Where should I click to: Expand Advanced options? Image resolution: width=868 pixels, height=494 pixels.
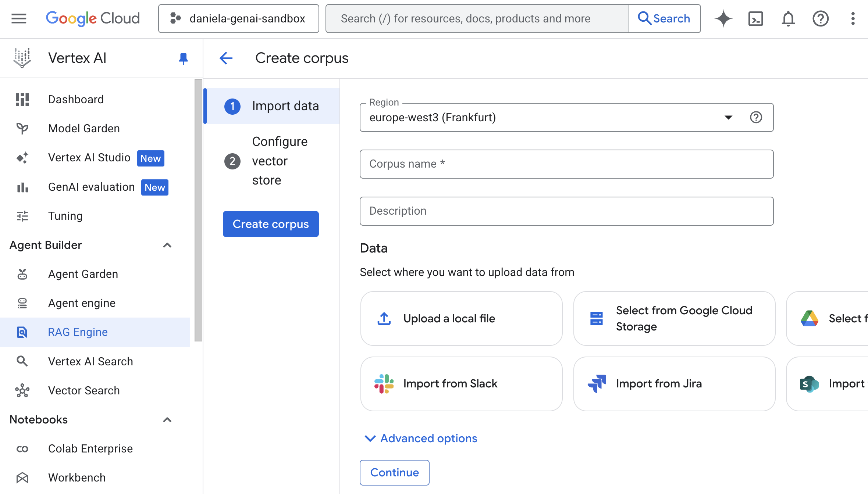tap(421, 438)
